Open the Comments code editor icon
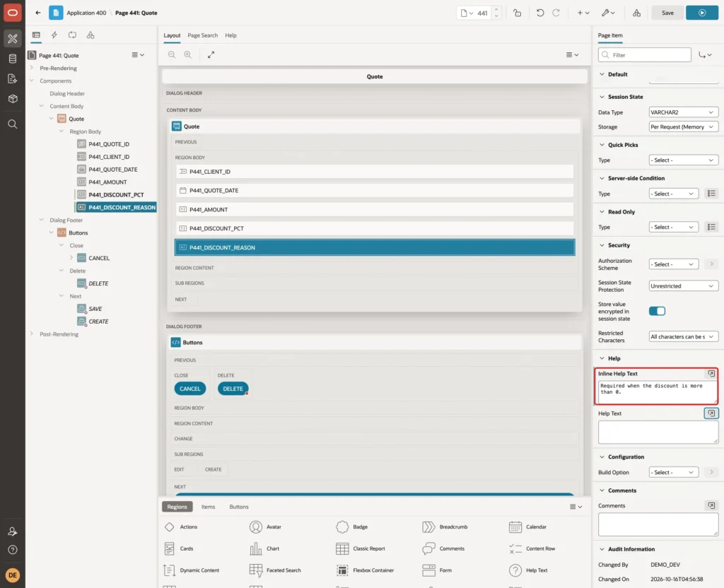 click(x=711, y=505)
